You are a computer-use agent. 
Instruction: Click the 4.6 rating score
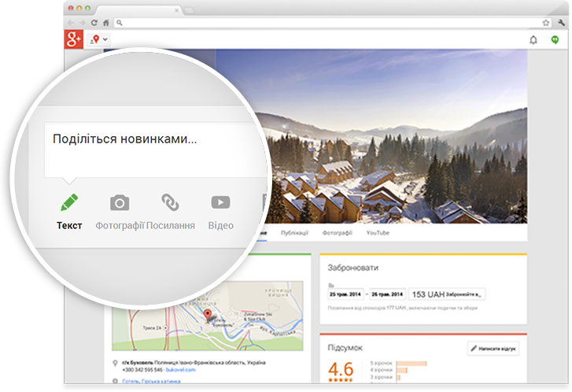[x=341, y=368]
